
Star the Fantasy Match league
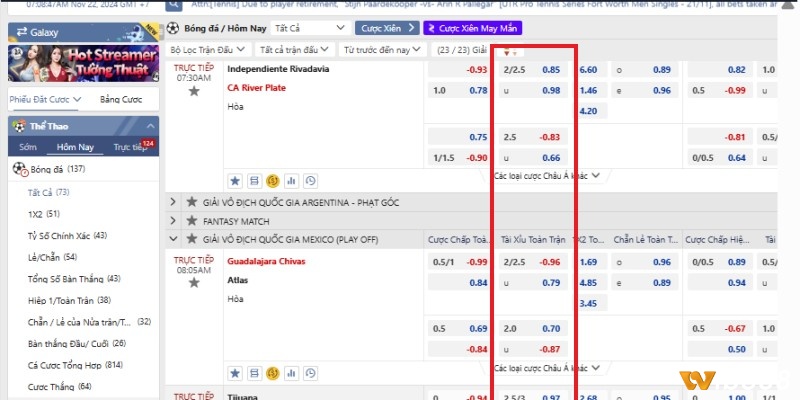click(192, 221)
